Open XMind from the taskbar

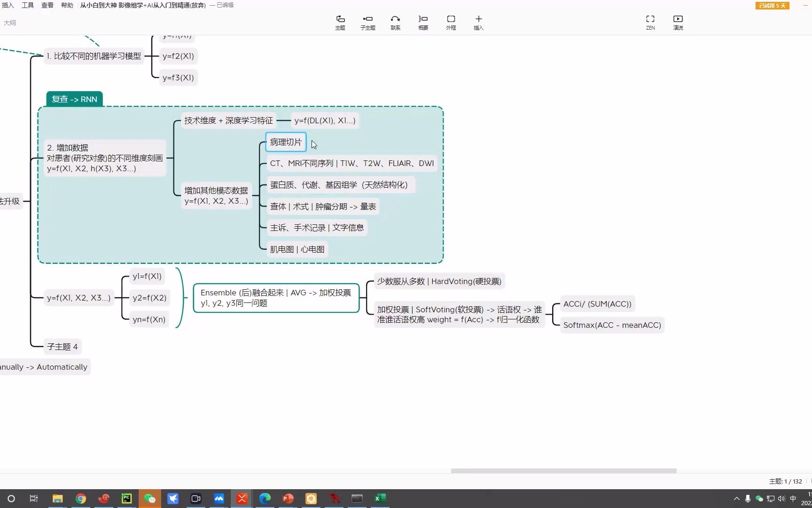click(x=242, y=499)
